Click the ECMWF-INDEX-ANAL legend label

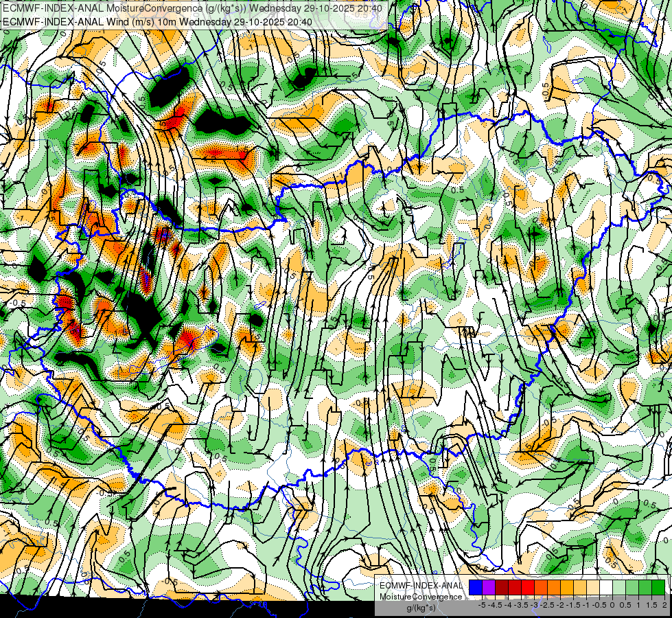coord(421,586)
